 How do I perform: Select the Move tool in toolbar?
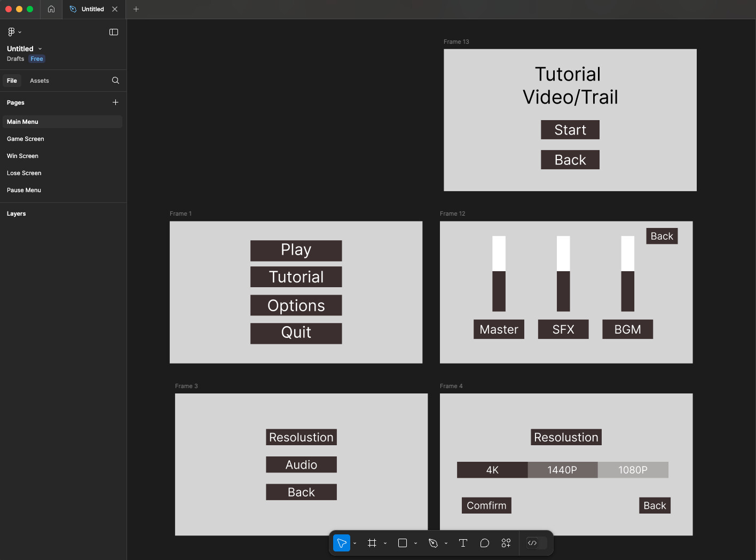(x=342, y=543)
